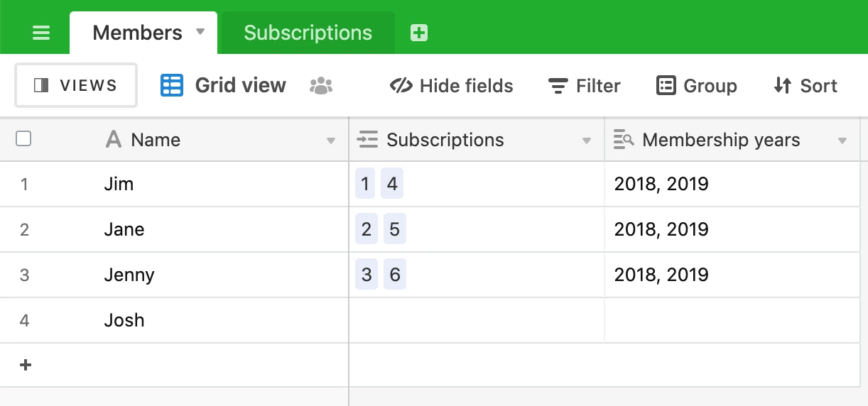Open the hamburger menu of tables
The image size is (868, 406).
pyautogui.click(x=41, y=33)
